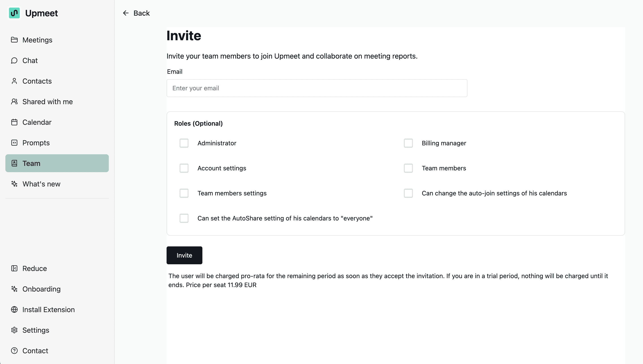Open the What's new page

point(41,184)
